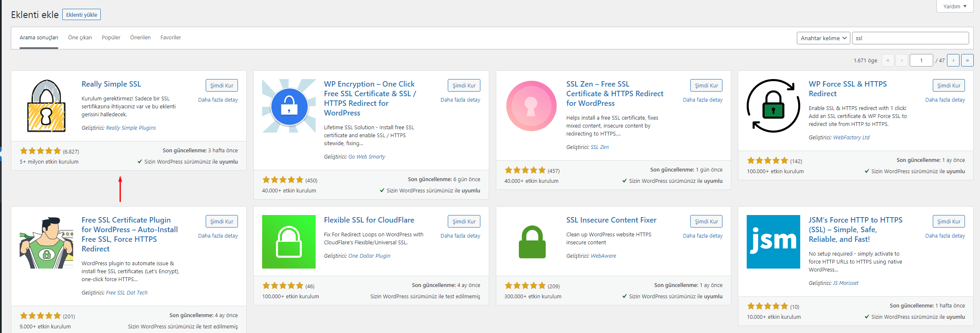Image resolution: width=980 pixels, height=333 pixels.
Task: Go to next page of results
Action: tap(953, 60)
